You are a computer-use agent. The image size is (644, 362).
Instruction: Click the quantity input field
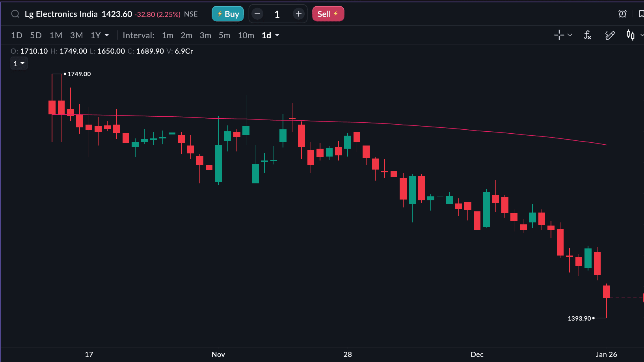(x=277, y=14)
